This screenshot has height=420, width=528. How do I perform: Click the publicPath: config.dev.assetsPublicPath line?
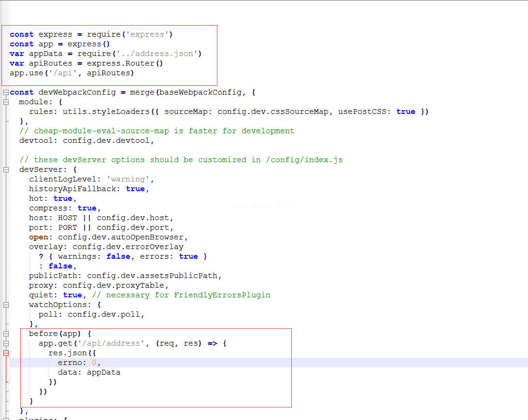pos(125,276)
